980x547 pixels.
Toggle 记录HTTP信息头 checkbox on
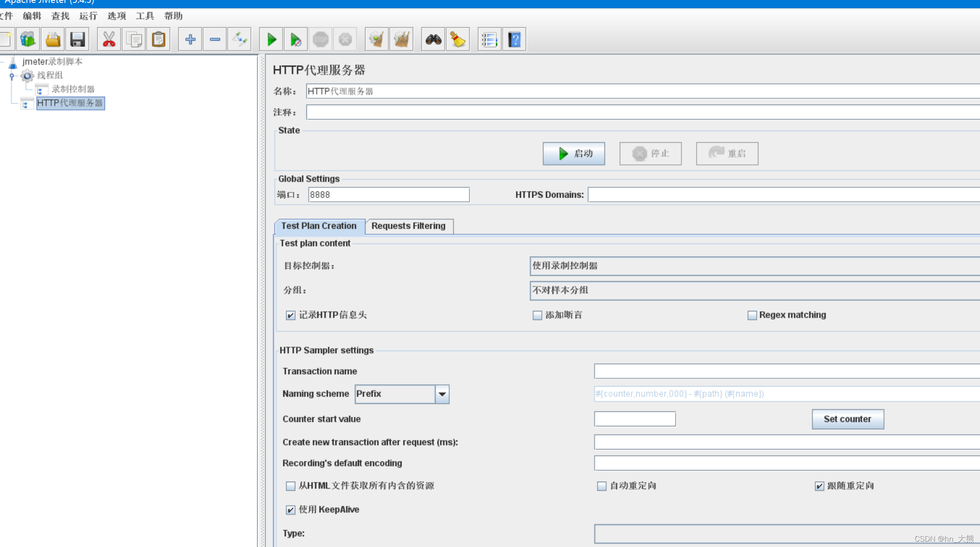pyautogui.click(x=290, y=315)
